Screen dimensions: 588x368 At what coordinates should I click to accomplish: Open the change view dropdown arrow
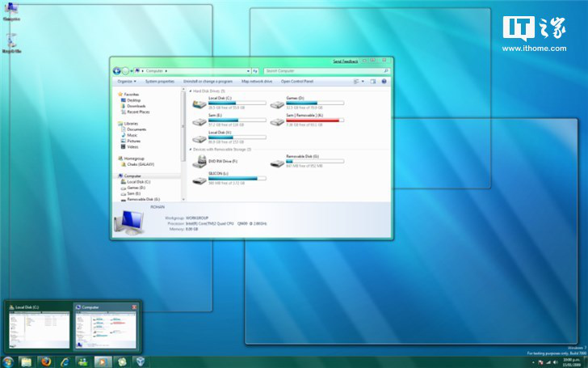coord(363,81)
